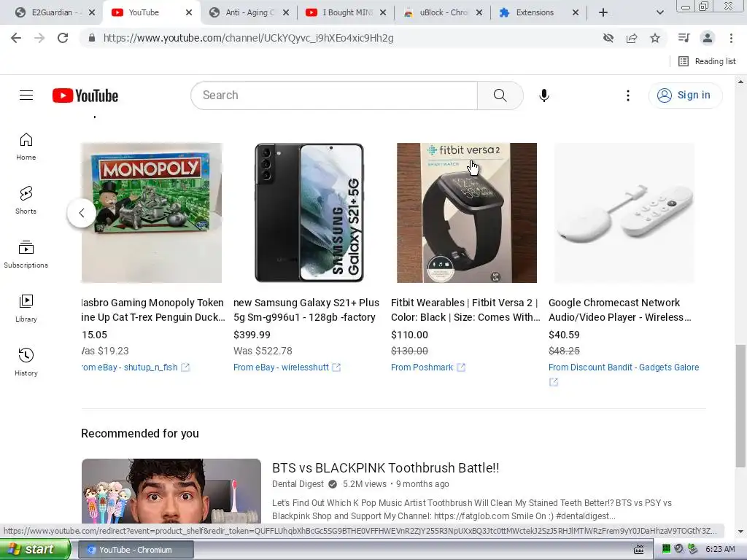Open BTS vs BLACKPINK video thumbnail

tap(171, 491)
